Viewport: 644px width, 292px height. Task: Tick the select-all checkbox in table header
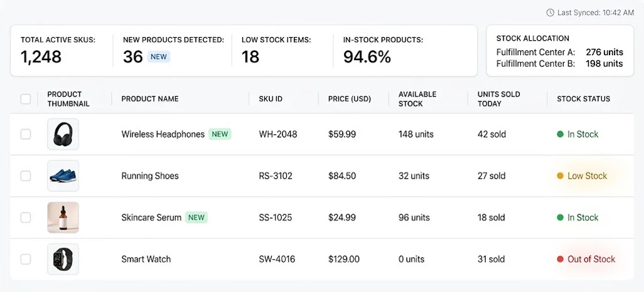click(26, 99)
